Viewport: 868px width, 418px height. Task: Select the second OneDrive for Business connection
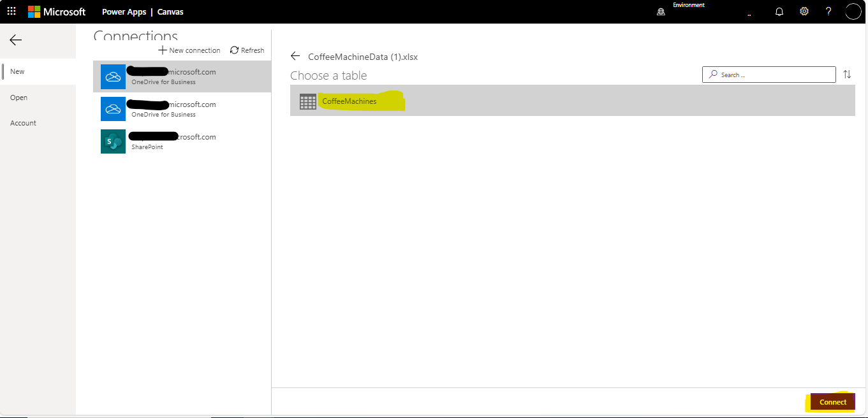[x=182, y=109]
